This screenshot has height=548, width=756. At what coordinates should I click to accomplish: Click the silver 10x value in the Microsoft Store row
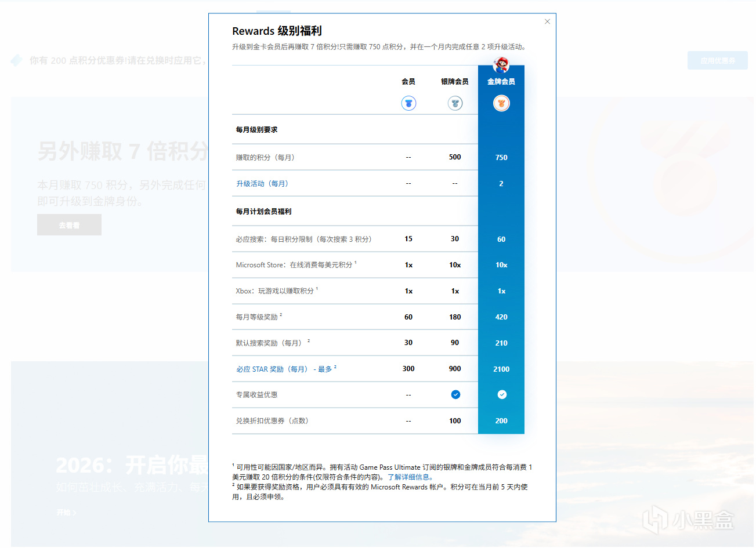point(455,264)
